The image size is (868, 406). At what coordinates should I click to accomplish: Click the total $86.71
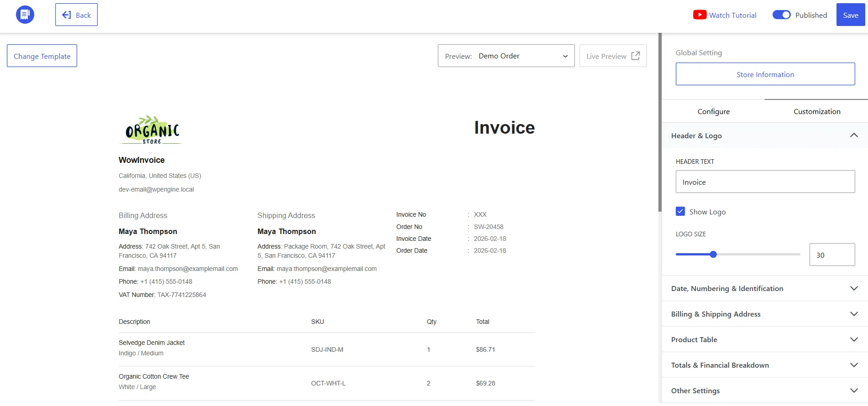485,349
